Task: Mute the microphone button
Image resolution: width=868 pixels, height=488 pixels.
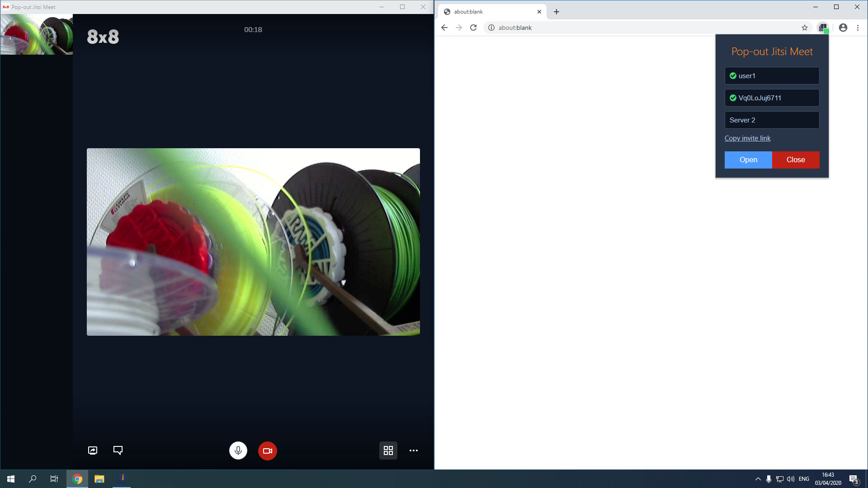Action: (x=238, y=450)
